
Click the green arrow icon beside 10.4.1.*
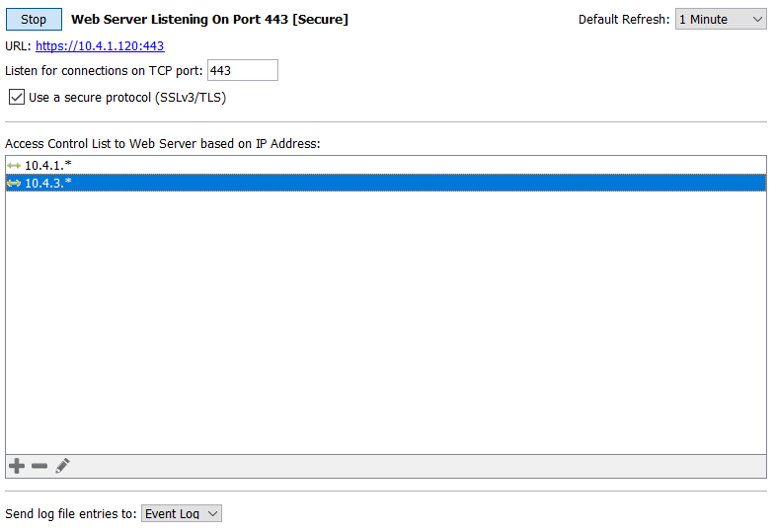pyautogui.click(x=14, y=166)
